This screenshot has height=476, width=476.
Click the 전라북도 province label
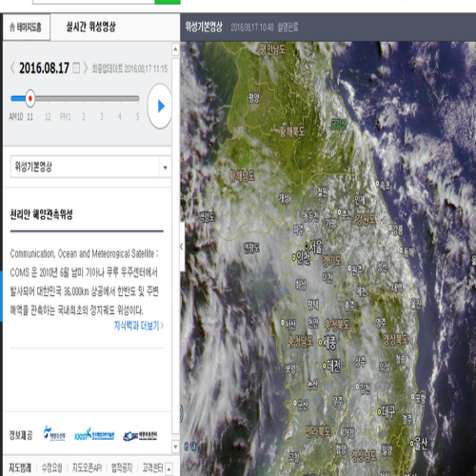pyautogui.click(x=318, y=432)
